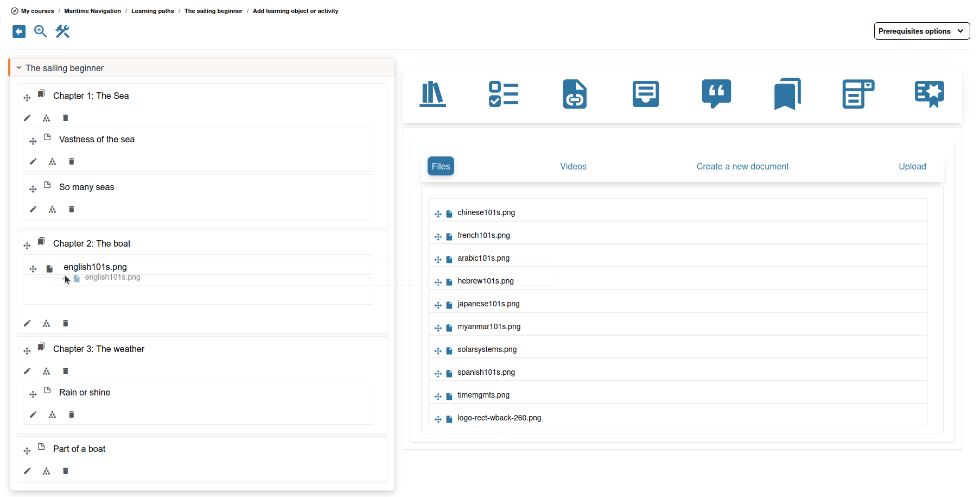
Task: Delete Part of a boat item
Action: (x=66, y=471)
